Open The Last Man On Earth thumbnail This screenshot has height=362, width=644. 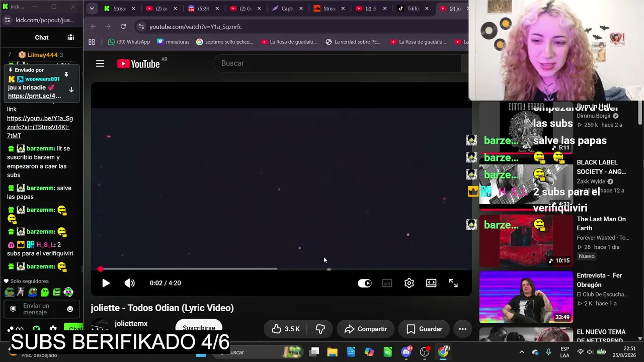point(526,241)
